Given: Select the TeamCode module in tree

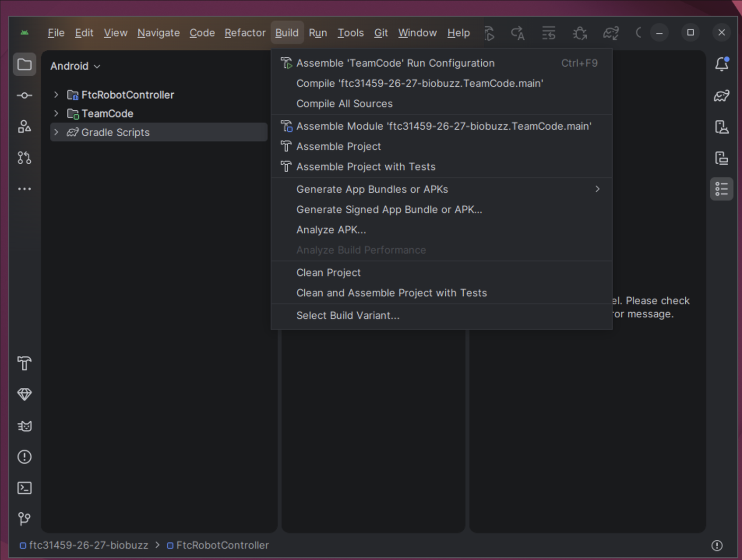Looking at the screenshot, I should (107, 113).
